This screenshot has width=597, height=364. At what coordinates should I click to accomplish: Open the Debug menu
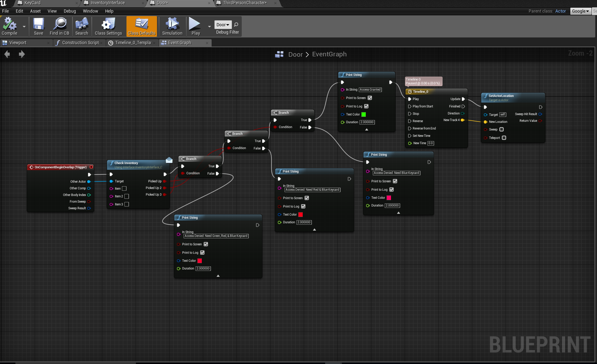click(70, 11)
